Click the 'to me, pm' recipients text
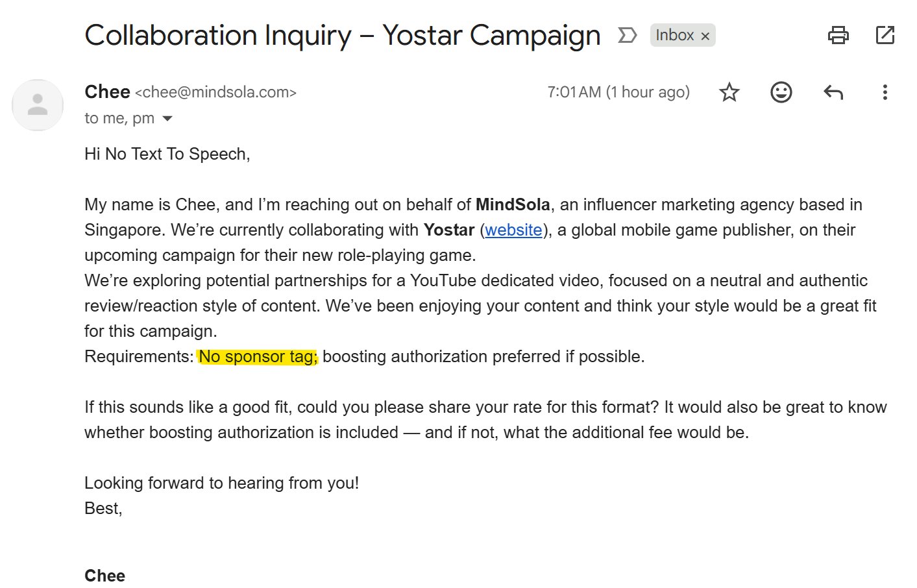 [119, 118]
